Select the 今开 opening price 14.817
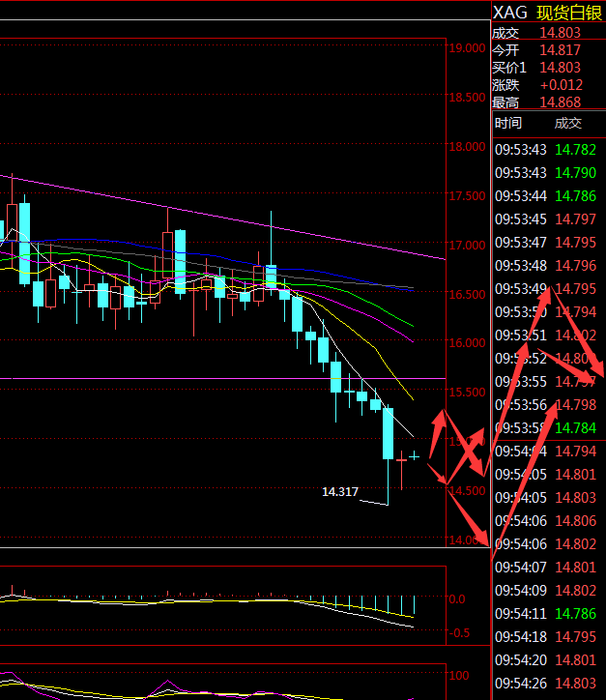This screenshot has height=700, width=606. [x=560, y=50]
